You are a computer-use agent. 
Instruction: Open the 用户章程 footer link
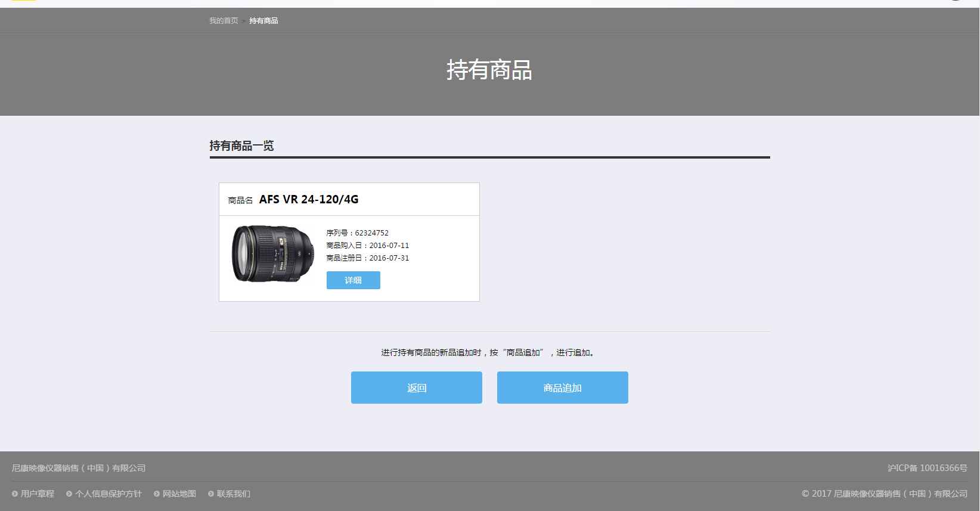pyautogui.click(x=38, y=494)
